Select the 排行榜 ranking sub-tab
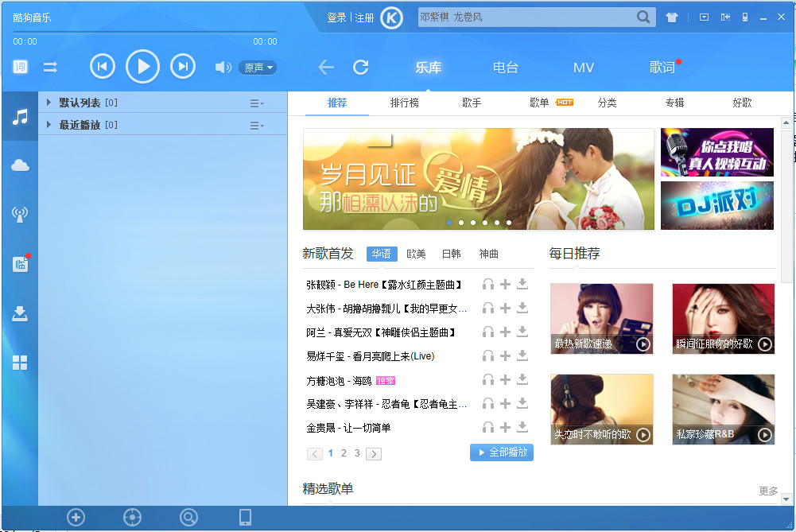 tap(404, 103)
